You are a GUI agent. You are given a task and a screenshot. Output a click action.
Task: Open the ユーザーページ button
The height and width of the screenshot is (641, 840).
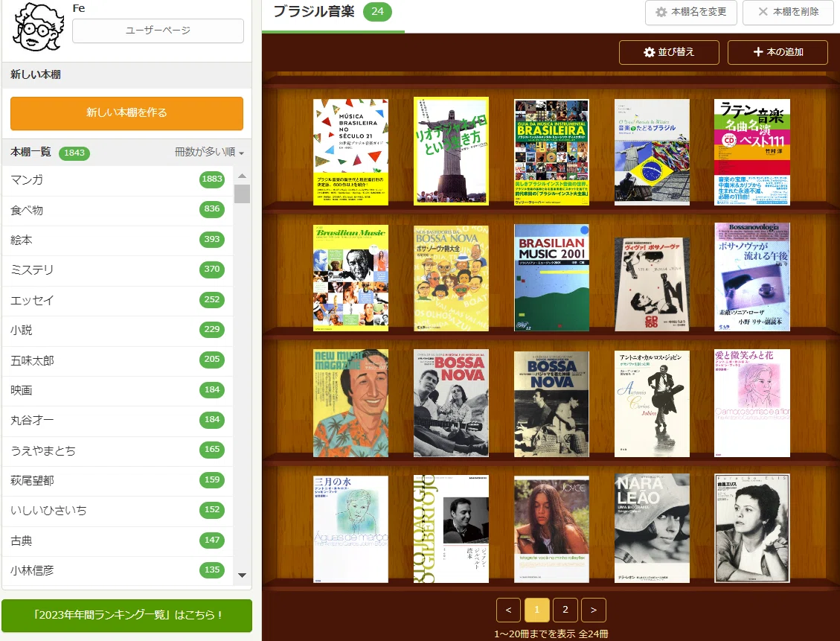tap(158, 31)
